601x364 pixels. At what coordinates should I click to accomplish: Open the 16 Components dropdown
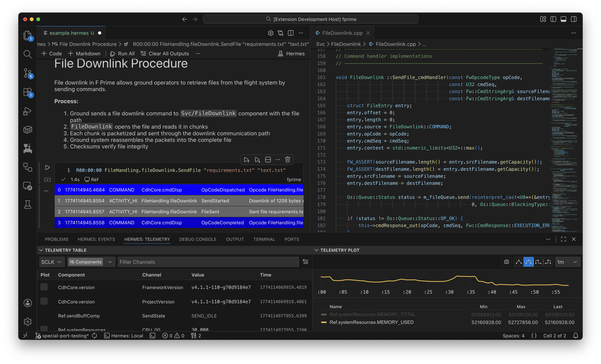[x=91, y=262]
